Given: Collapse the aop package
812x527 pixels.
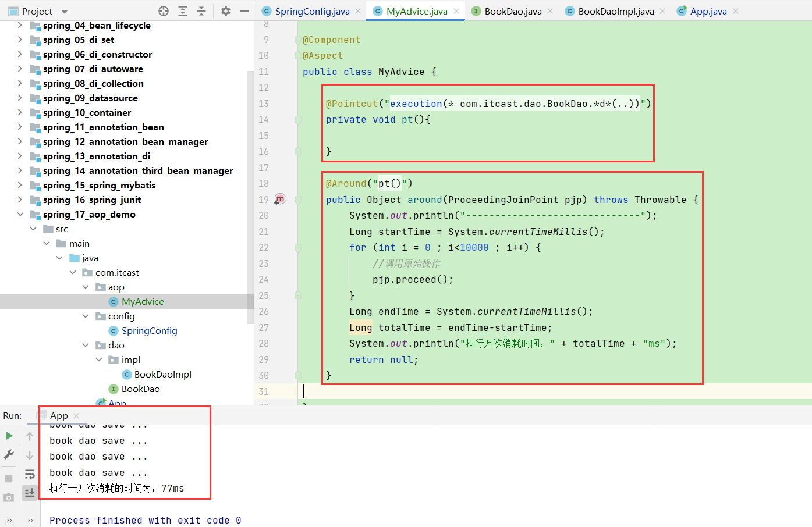Looking at the screenshot, I should pos(86,287).
